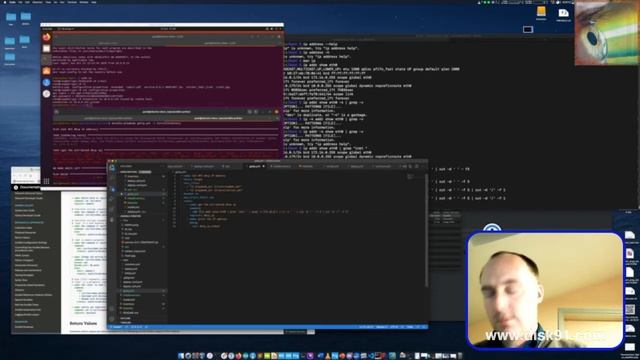Open the orange drive icon on the Mac desktop
This screenshot has width=640, height=360.
tap(541, 12)
